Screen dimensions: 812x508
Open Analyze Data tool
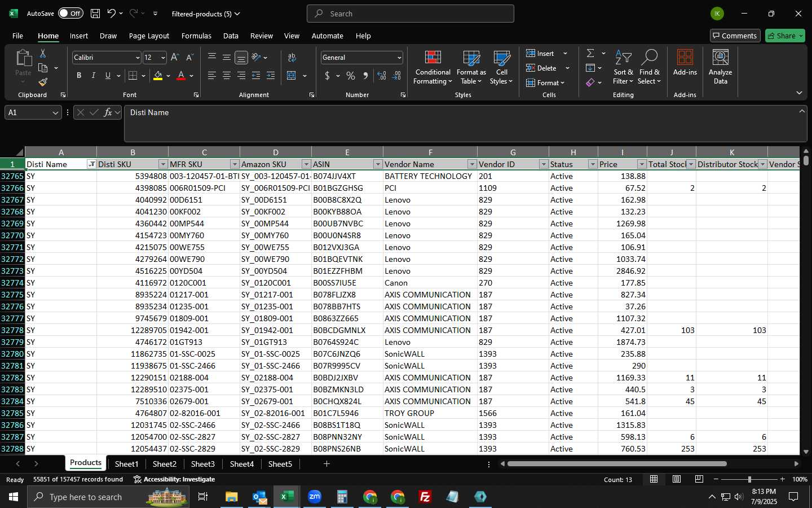pyautogui.click(x=720, y=67)
